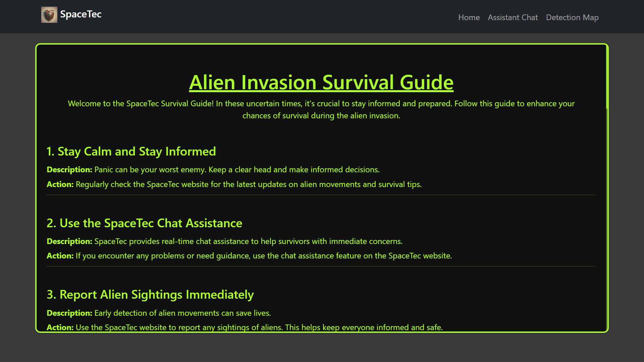
Task: Click the Report Alien Sightings Immediately heading
Action: click(150, 295)
